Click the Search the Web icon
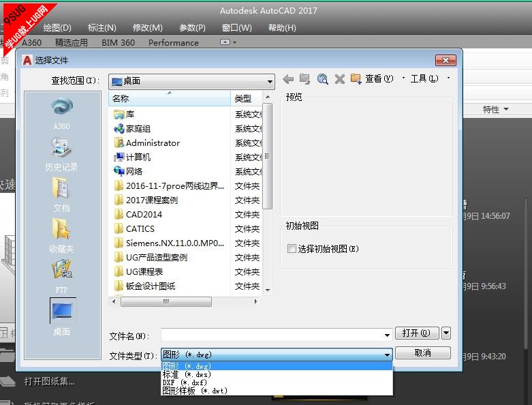The width and height of the screenshot is (532, 405). click(x=323, y=79)
